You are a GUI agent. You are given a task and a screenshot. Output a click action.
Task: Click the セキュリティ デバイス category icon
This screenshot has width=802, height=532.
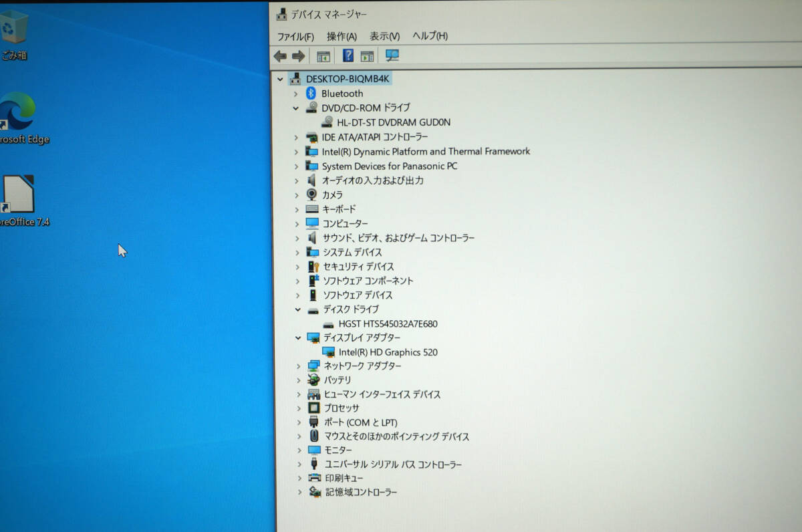click(x=313, y=267)
